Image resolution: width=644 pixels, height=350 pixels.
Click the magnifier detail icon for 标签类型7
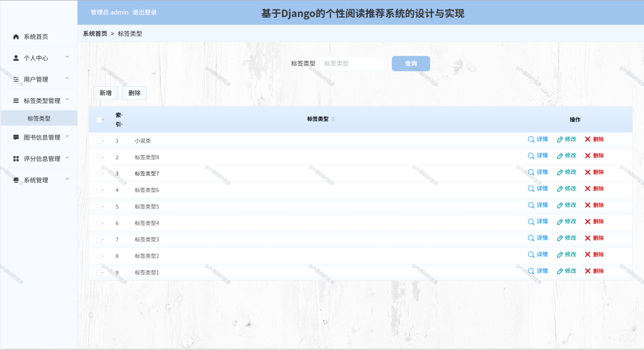531,172
